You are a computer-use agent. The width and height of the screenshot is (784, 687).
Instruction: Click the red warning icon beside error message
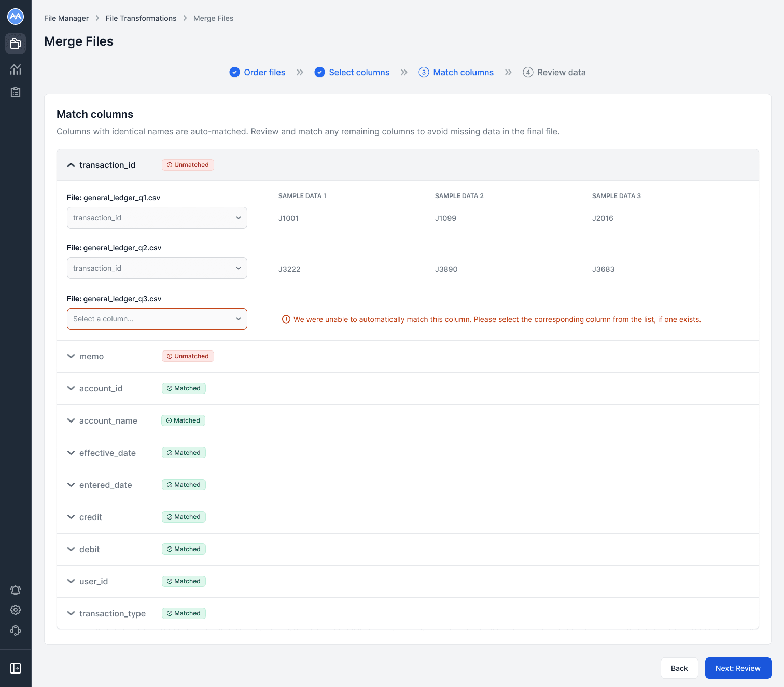tap(286, 319)
